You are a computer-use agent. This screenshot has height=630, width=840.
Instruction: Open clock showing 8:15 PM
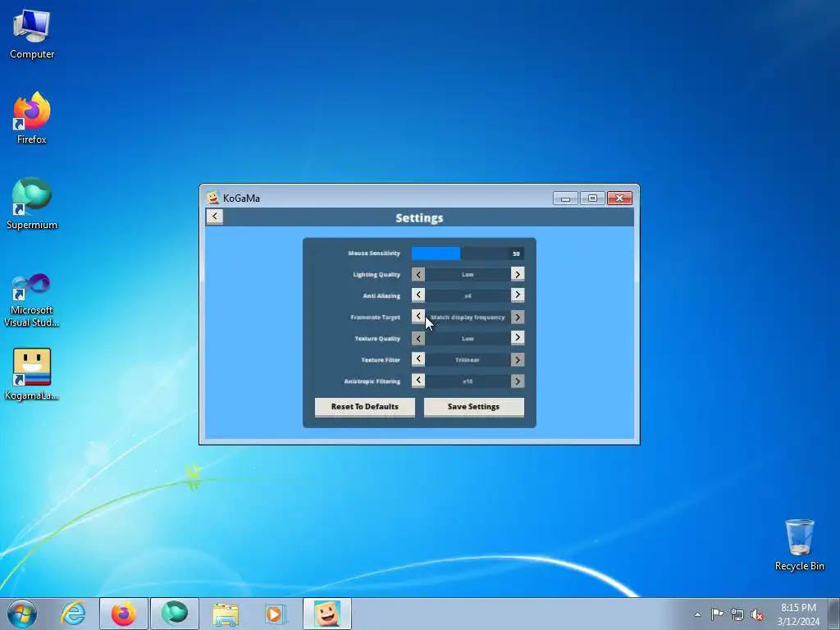(798, 614)
